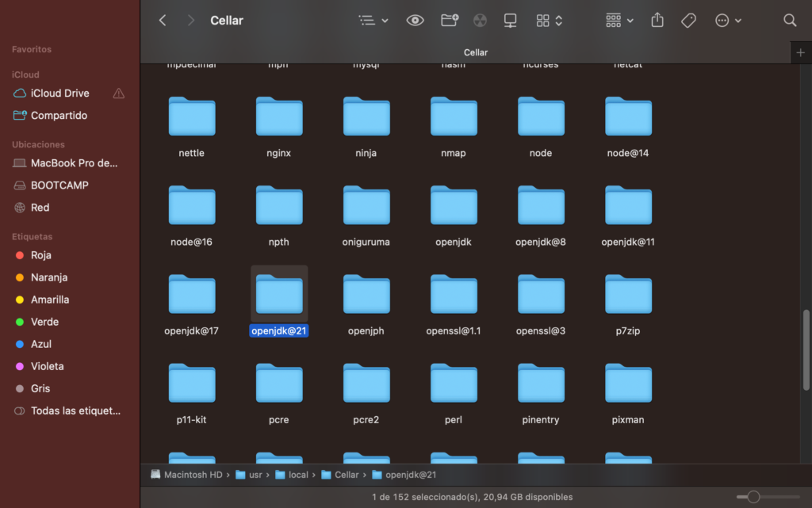Select the Roja tag in sidebar

pos(40,255)
